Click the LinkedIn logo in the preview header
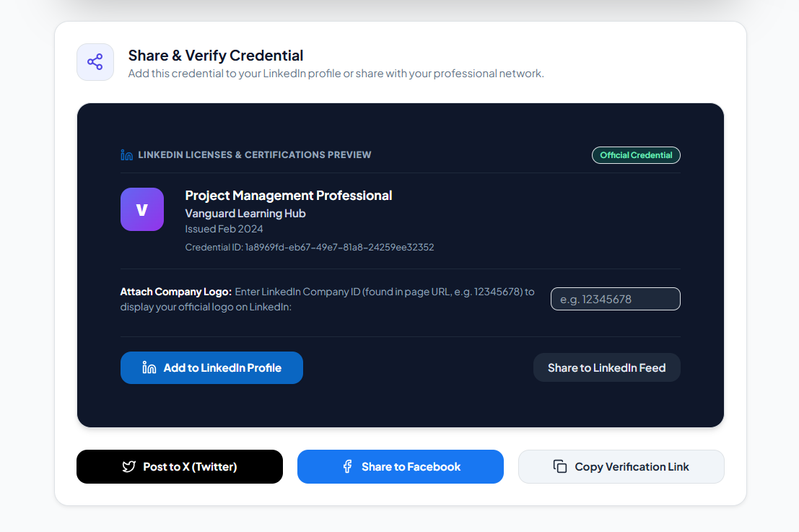Viewport: 799px width, 532px height. click(x=127, y=155)
